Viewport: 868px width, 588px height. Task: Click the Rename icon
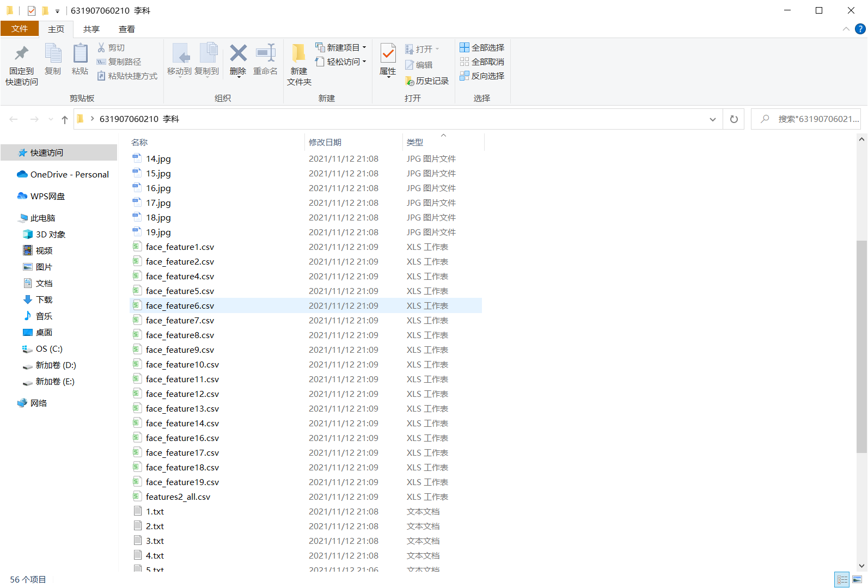click(x=266, y=53)
